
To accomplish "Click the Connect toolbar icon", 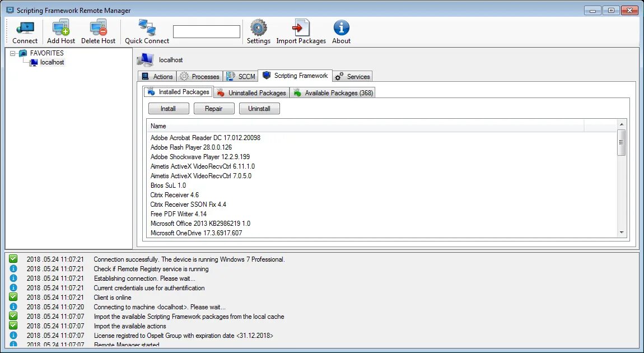I will coord(25,28).
